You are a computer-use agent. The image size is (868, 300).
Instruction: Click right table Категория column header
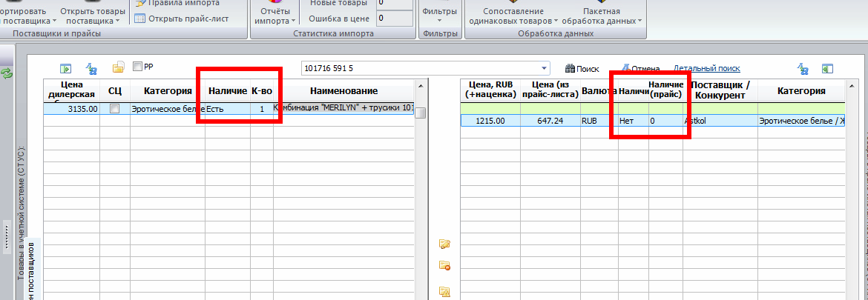[x=801, y=91]
